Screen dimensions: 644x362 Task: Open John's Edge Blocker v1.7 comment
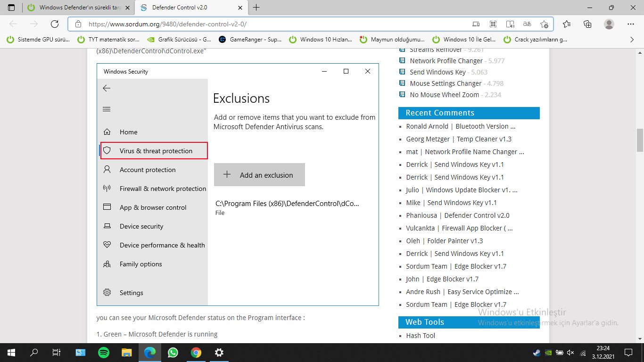click(442, 279)
